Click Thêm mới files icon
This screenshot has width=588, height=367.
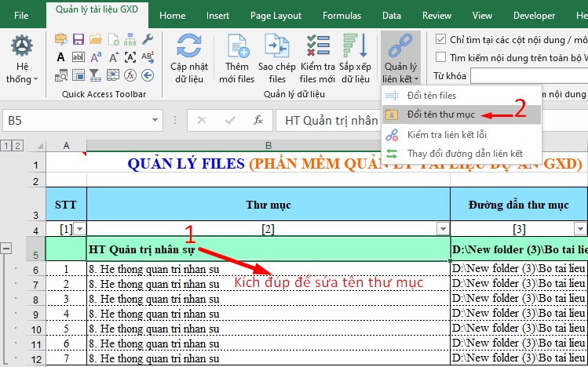coord(236,47)
